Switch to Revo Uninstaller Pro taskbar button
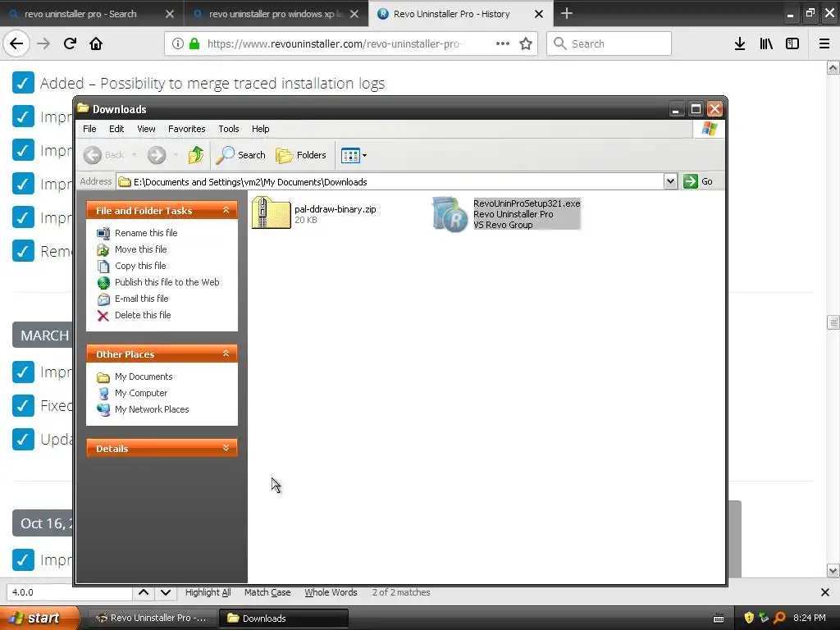 coord(151,619)
